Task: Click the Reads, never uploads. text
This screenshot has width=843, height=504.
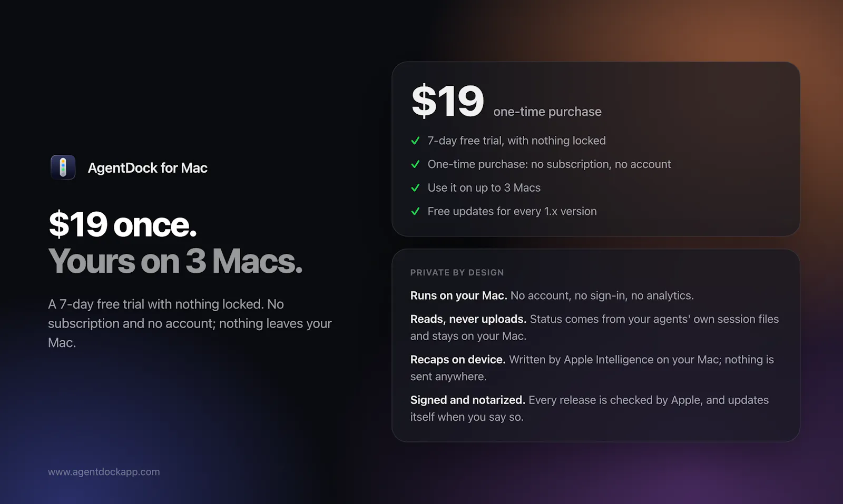Action: coord(468,319)
